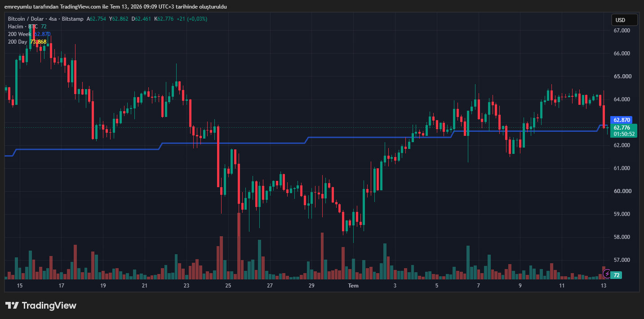Click the 61.000 price axis label
644x319 pixels.
coord(622,168)
